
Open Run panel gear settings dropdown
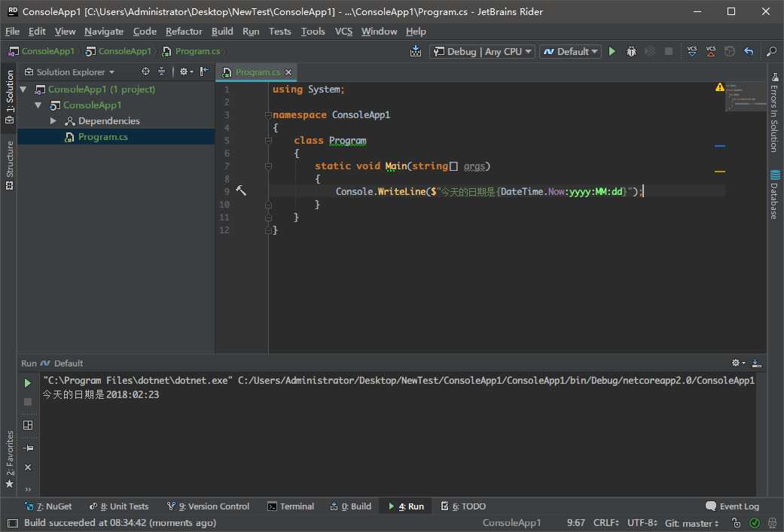[x=738, y=363]
